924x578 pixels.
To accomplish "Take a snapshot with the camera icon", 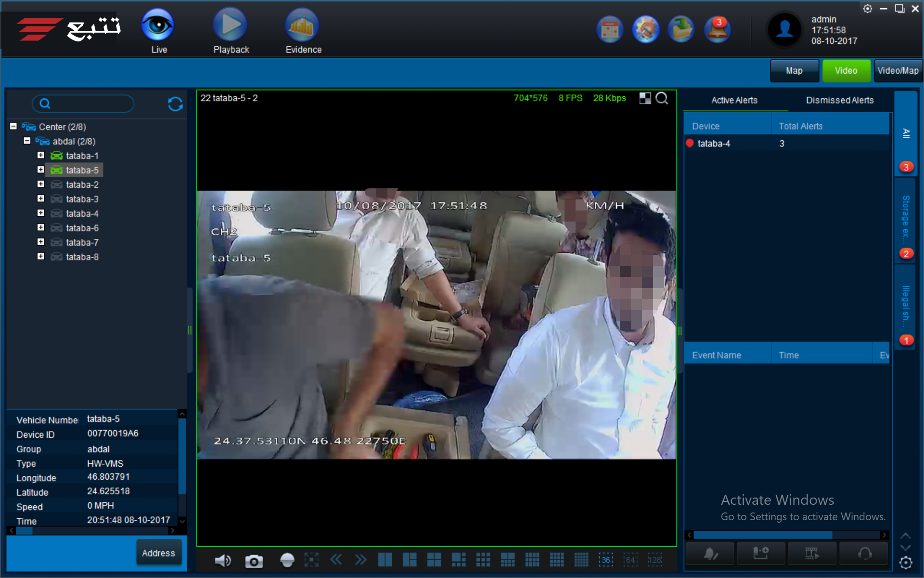I will (x=254, y=561).
